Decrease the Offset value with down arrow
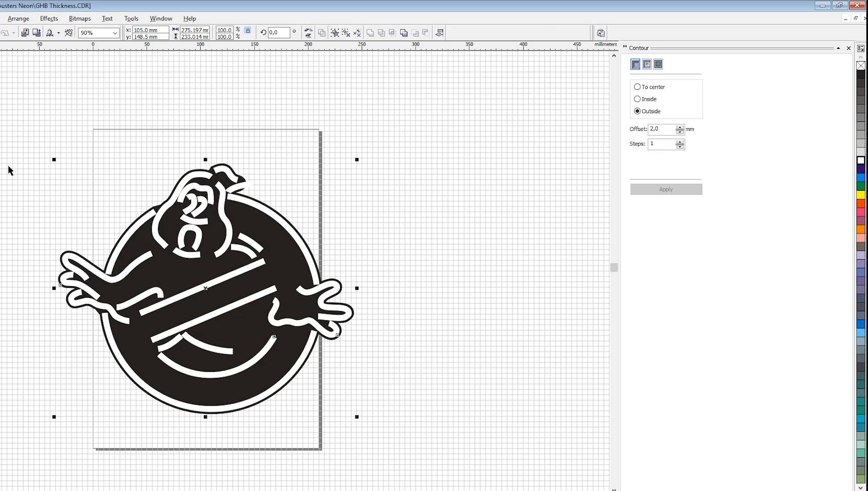The height and width of the screenshot is (491, 868). 680,132
